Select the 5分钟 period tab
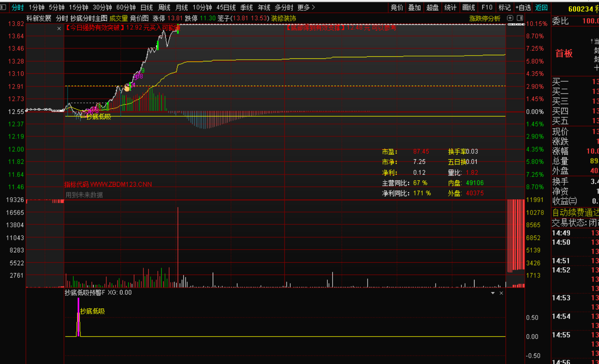 click(x=56, y=7)
